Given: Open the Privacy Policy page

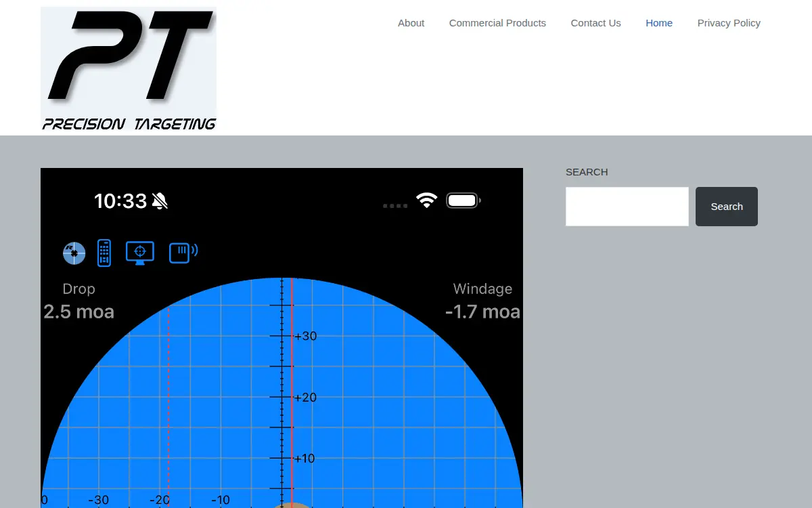Looking at the screenshot, I should tap(729, 23).
